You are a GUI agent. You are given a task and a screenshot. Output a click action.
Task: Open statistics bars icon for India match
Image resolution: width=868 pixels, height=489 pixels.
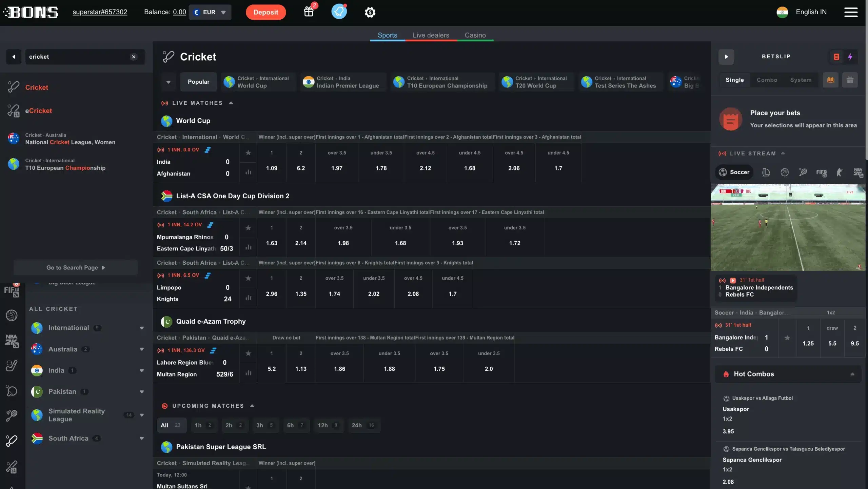point(248,172)
